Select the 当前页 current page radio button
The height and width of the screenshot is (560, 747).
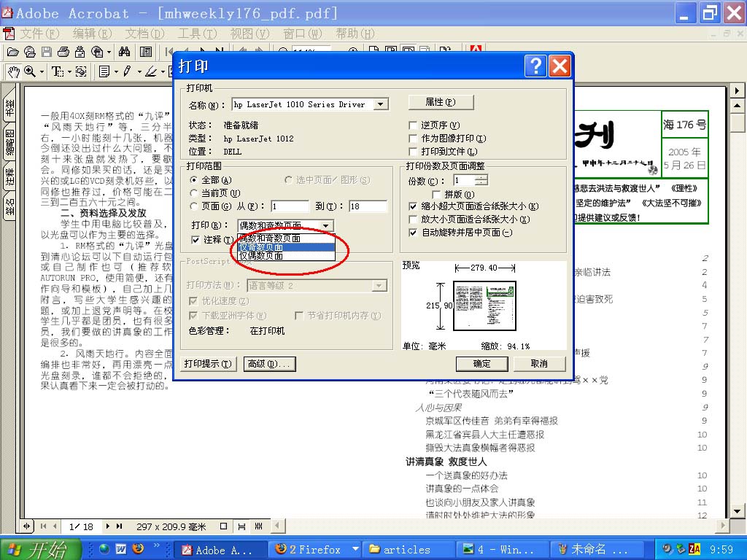click(x=194, y=193)
